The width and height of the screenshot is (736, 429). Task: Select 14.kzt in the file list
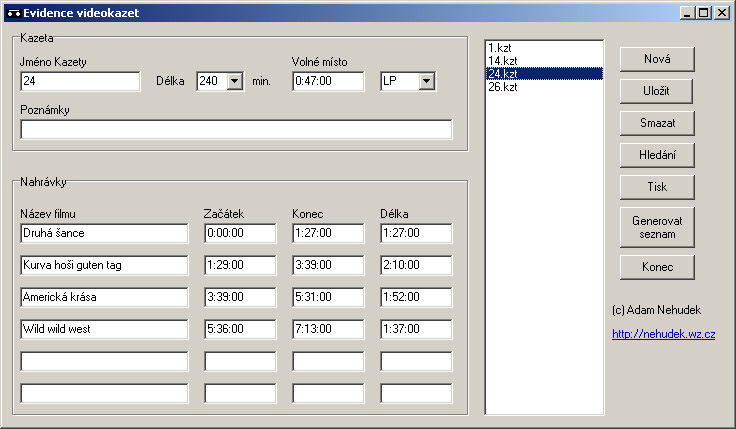(x=544, y=61)
